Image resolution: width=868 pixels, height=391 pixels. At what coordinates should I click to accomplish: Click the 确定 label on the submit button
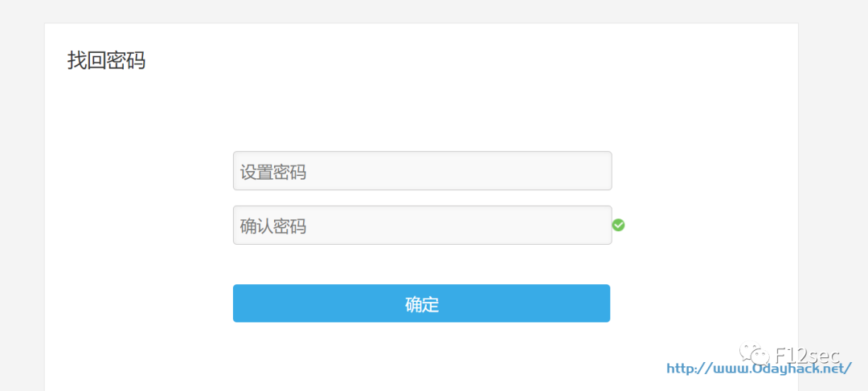click(x=422, y=304)
